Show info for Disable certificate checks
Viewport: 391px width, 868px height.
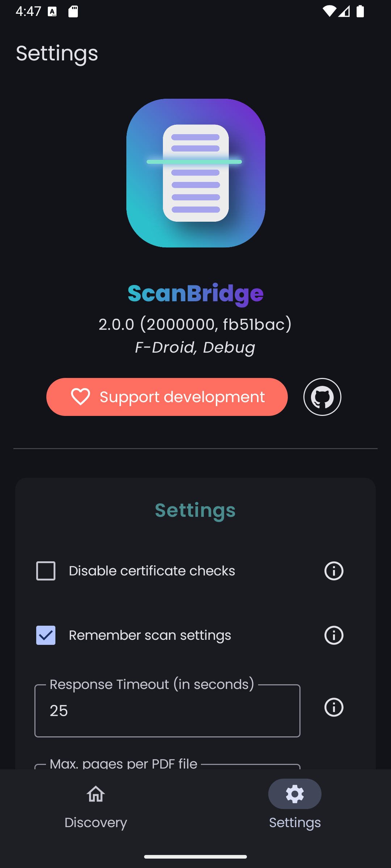point(333,571)
